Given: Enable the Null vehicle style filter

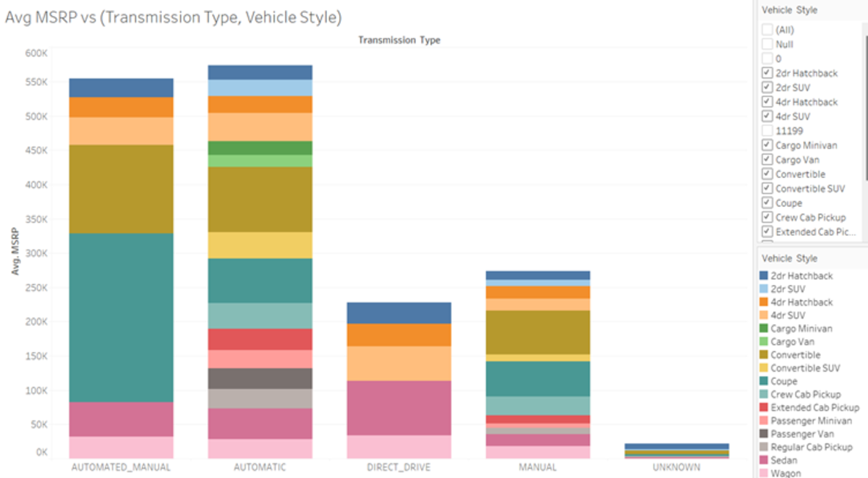Looking at the screenshot, I should 765,44.
